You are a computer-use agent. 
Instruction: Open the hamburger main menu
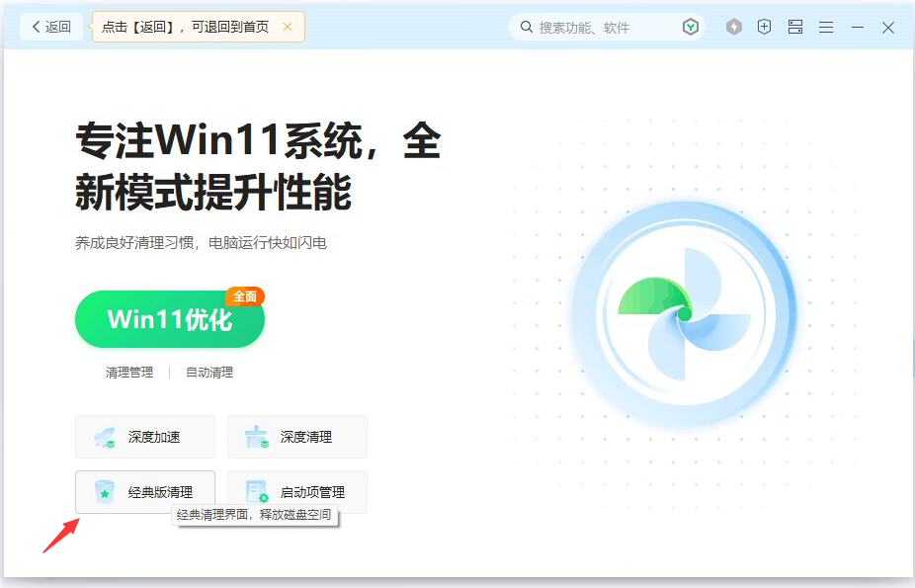click(826, 27)
